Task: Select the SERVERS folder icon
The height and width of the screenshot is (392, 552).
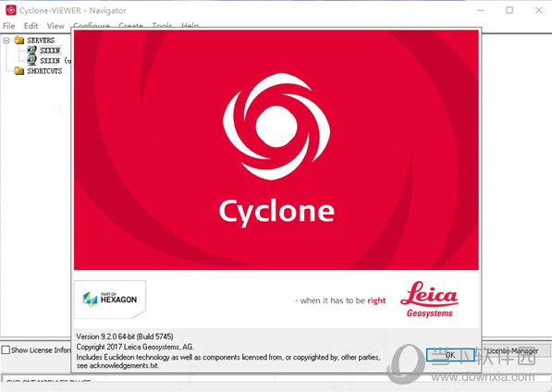Action: tap(19, 40)
